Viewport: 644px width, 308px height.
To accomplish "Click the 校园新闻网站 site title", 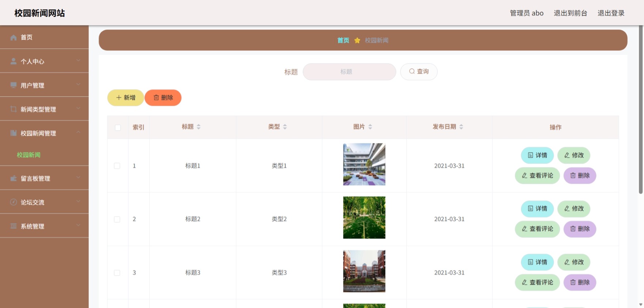I will click(x=39, y=13).
